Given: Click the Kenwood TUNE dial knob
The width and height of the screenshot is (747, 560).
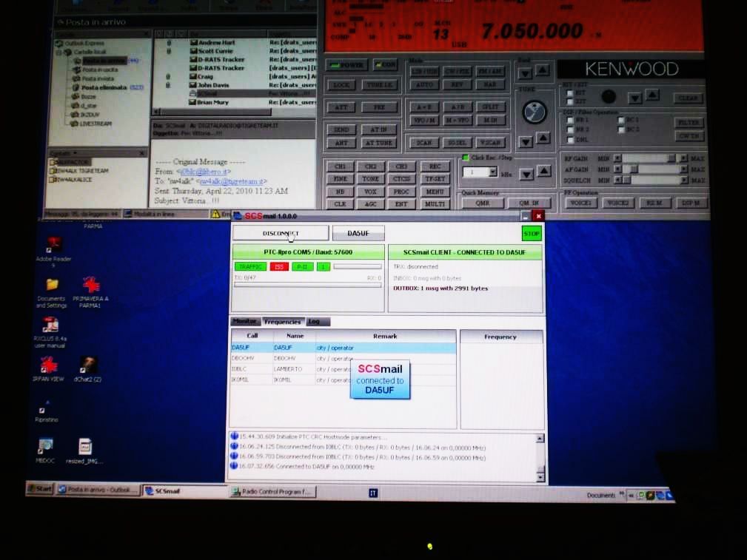Looking at the screenshot, I should 534,112.
